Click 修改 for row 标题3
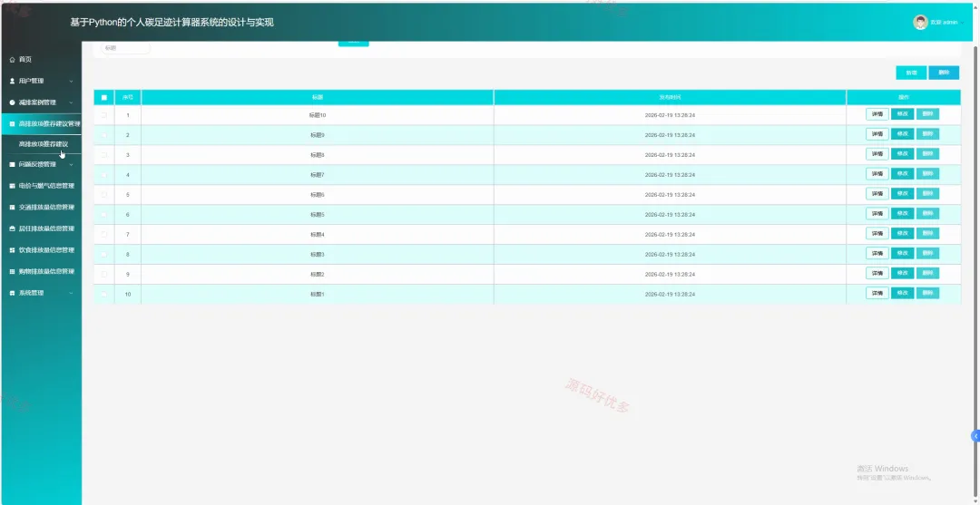 pos(902,254)
